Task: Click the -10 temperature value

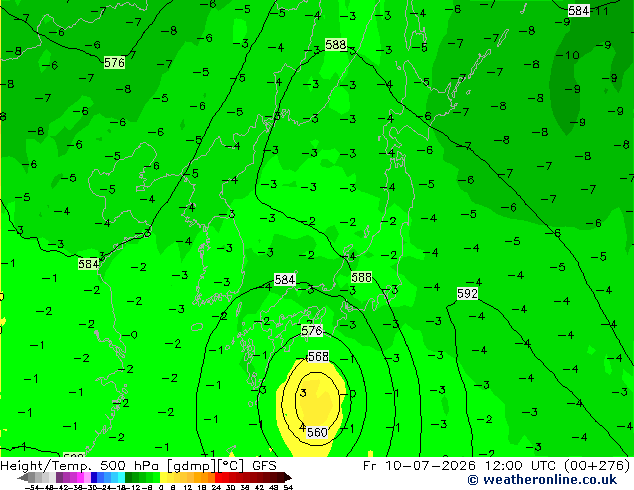Action: click(x=568, y=55)
